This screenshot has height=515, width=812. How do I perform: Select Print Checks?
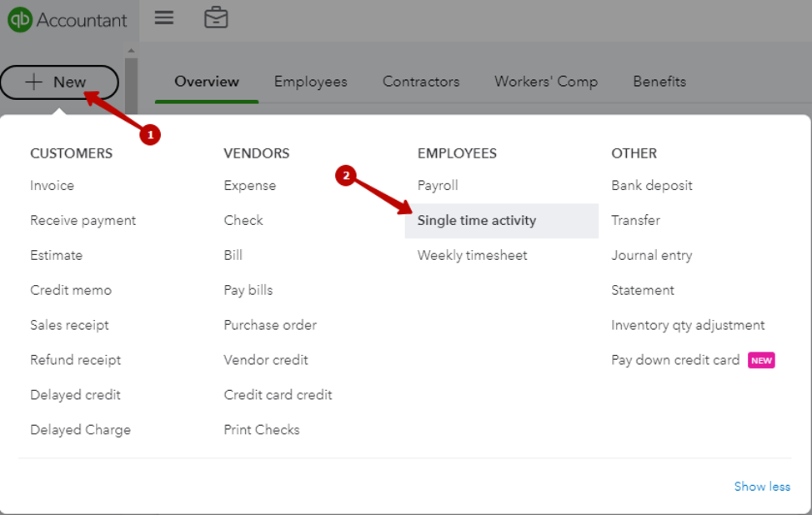262,430
